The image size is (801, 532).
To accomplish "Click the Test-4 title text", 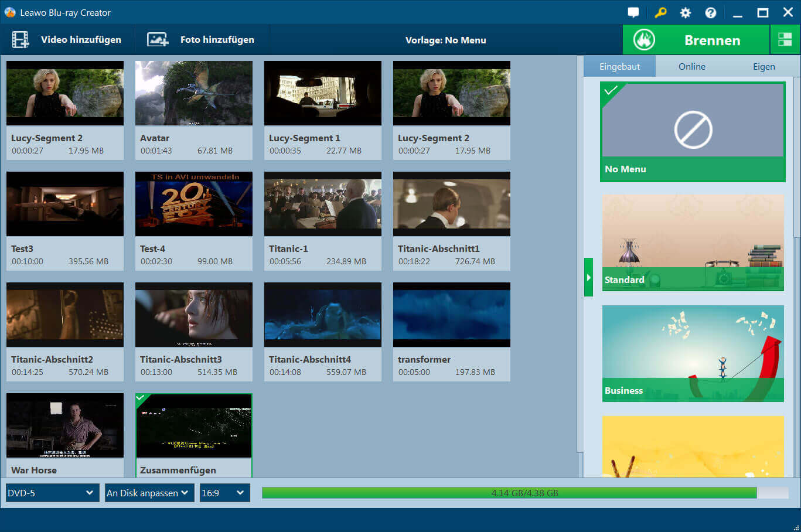I will point(152,248).
